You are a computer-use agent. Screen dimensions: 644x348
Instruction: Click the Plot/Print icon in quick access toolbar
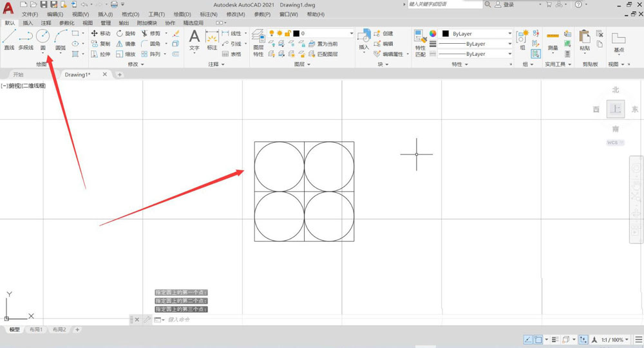click(114, 5)
